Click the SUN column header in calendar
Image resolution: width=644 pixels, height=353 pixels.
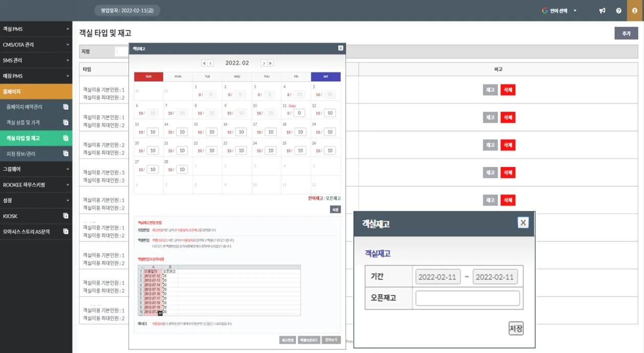pyautogui.click(x=148, y=77)
